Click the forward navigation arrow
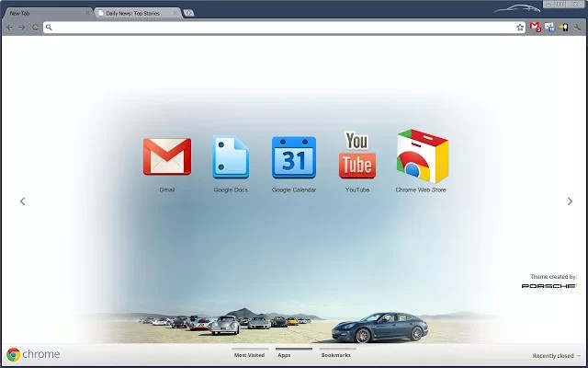This screenshot has height=368, width=588. pyautogui.click(x=22, y=28)
